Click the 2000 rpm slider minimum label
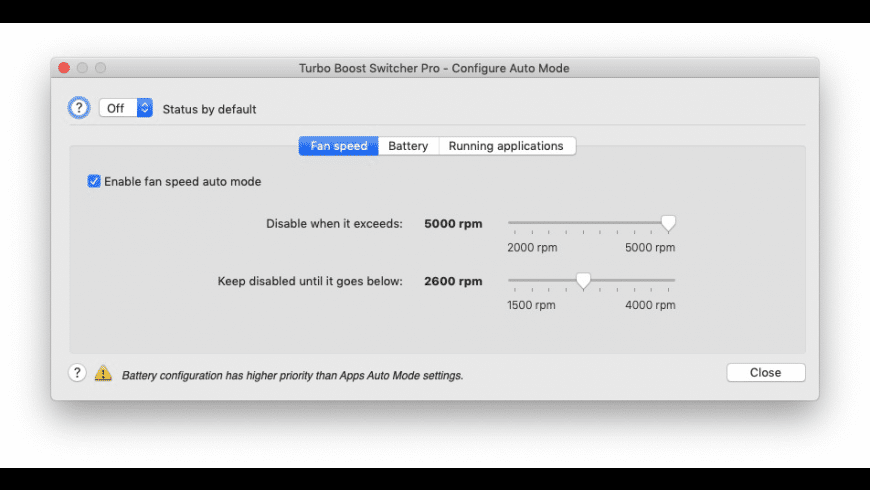 tap(532, 247)
